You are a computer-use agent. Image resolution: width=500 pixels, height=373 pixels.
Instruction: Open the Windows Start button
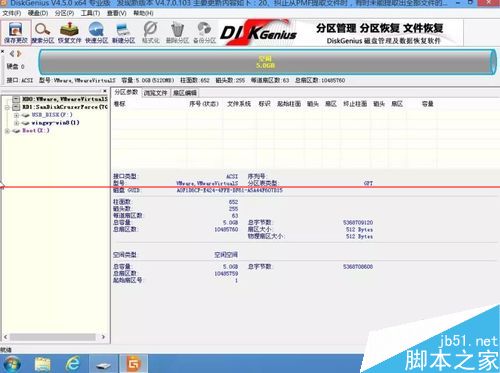pyautogui.click(x=12, y=363)
